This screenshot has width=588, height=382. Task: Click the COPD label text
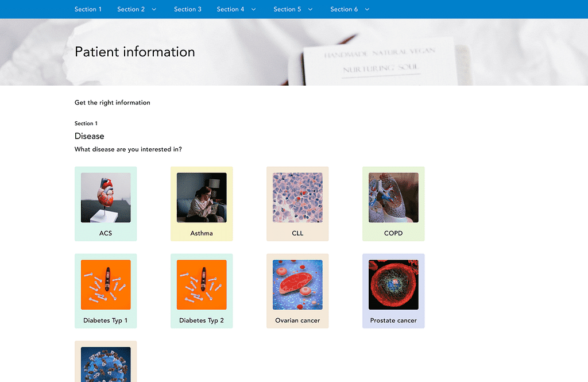pos(393,233)
